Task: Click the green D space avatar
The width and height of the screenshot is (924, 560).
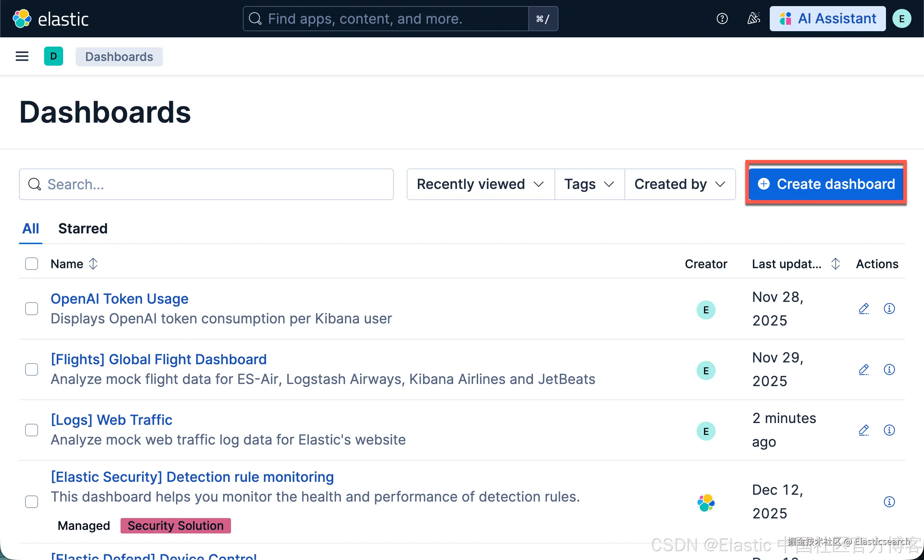Action: point(54,56)
